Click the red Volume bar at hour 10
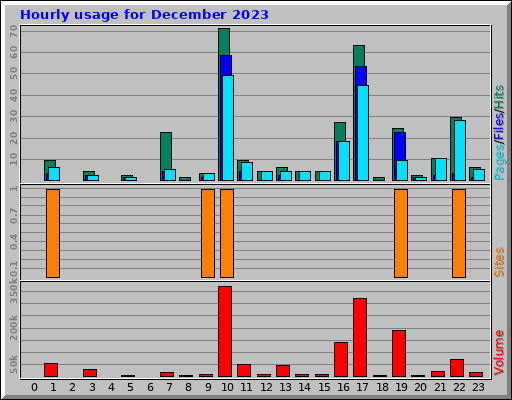 point(225,332)
